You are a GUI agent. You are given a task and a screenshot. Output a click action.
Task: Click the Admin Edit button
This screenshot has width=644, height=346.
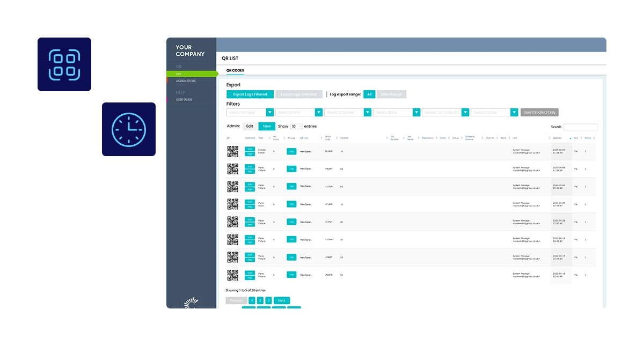(x=250, y=126)
